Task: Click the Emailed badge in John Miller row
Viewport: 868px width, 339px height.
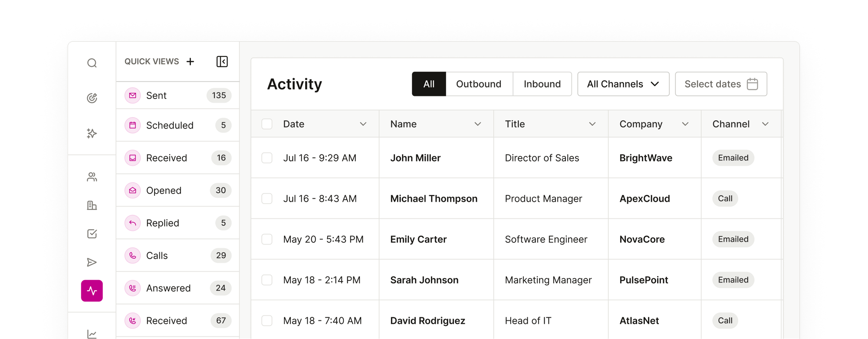Action: (733, 158)
